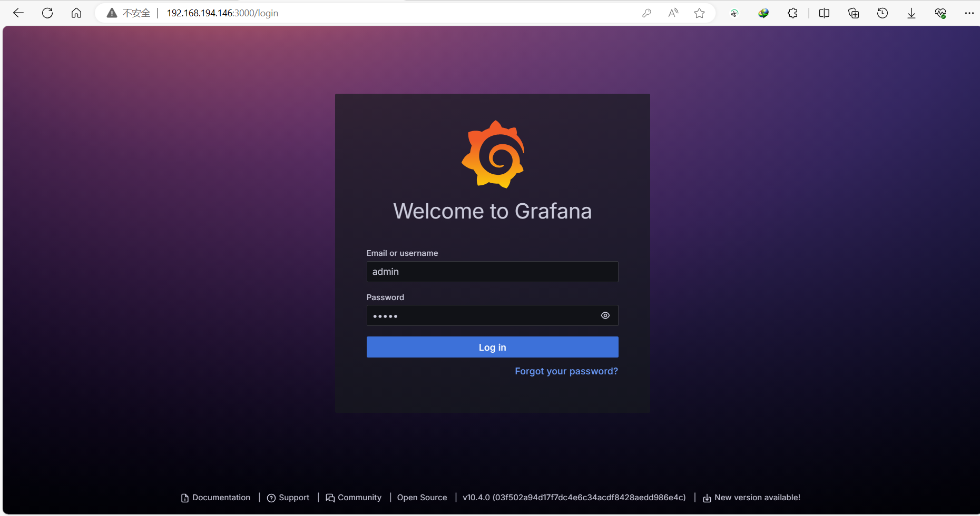This screenshot has height=516, width=980.
Task: Click the IDM globe extension icon
Action: pyautogui.click(x=763, y=13)
